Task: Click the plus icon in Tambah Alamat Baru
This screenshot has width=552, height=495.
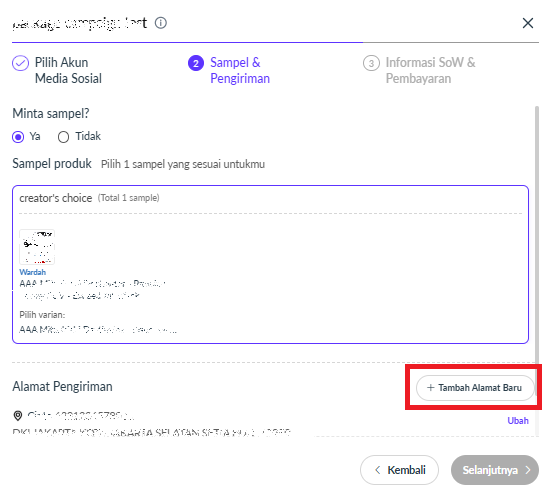Action: (x=430, y=388)
